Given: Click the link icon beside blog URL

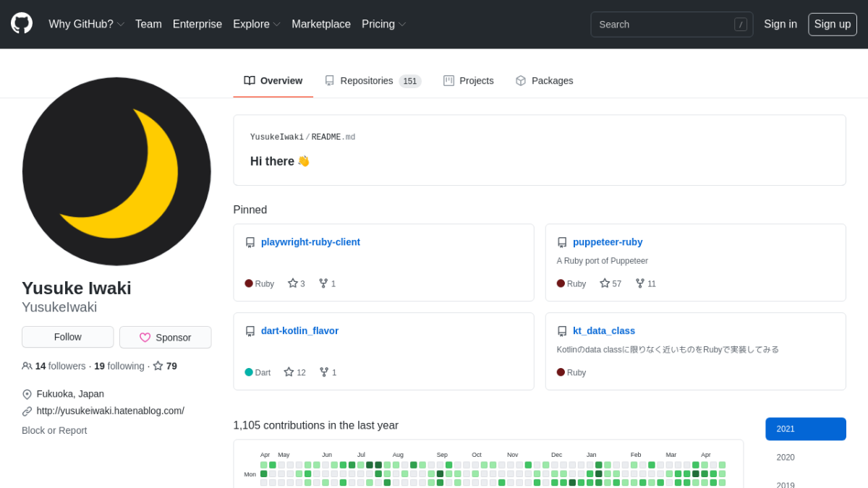Looking at the screenshot, I should [27, 411].
